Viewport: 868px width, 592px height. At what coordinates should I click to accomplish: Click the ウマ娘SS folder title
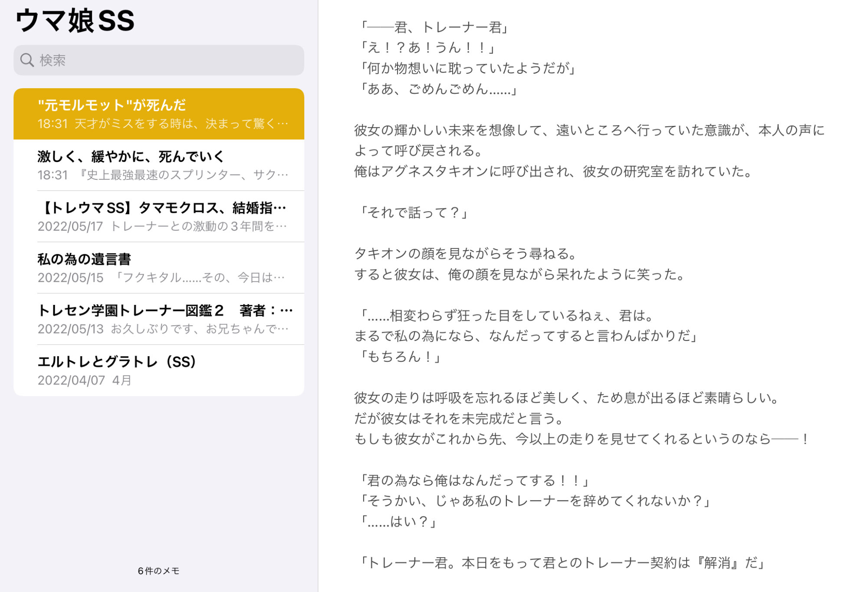point(75,20)
